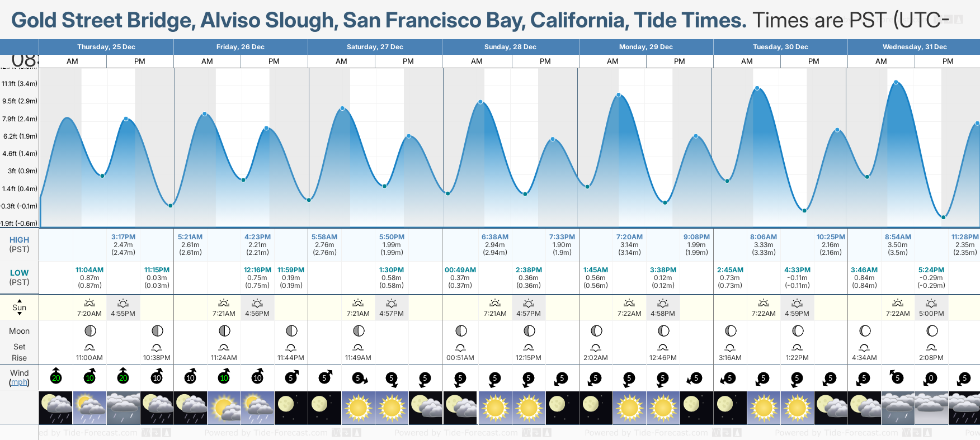Click the 11:04AM low tide entry
The width and height of the screenshot is (980, 440).
(89, 277)
